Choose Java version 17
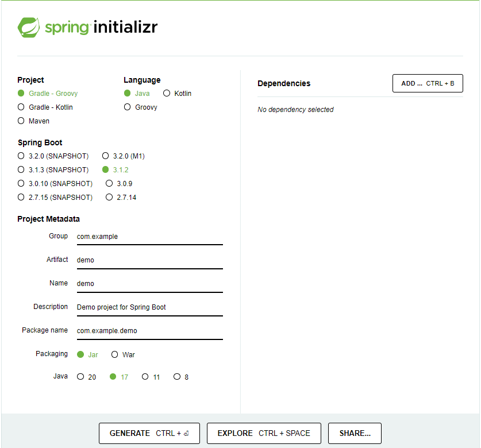Image resolution: width=481 pixels, height=448 pixels. coord(119,377)
